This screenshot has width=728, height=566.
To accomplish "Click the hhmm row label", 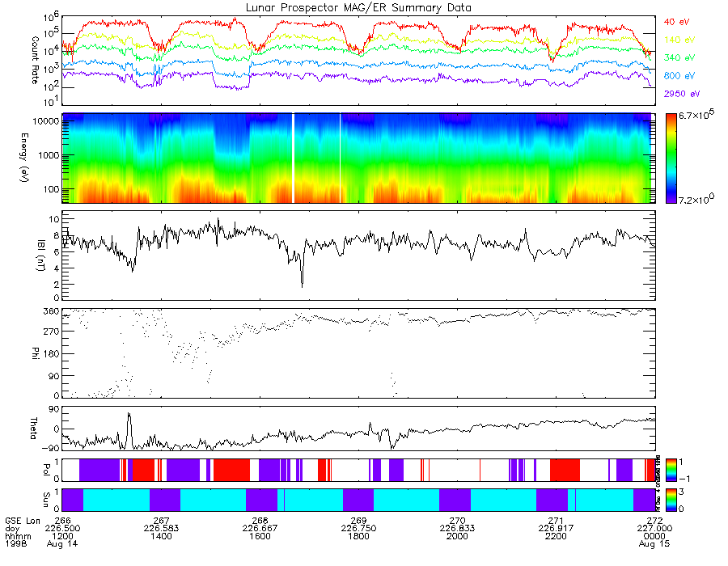I will (18, 536).
